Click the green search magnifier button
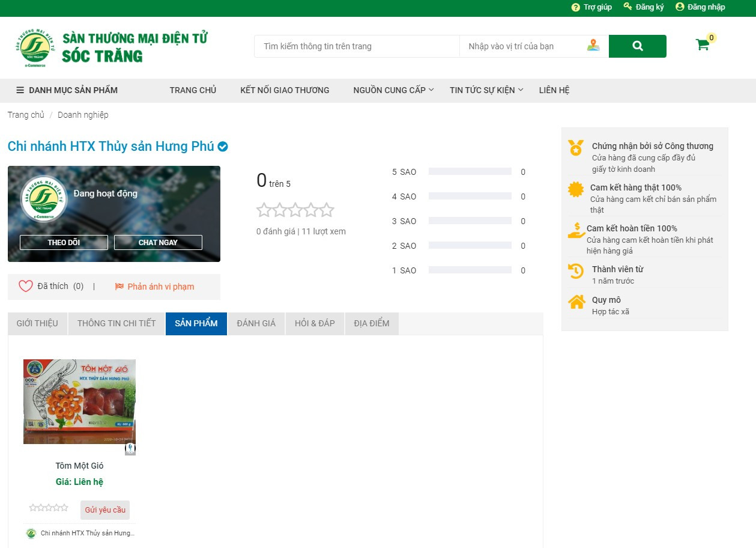 (637, 46)
